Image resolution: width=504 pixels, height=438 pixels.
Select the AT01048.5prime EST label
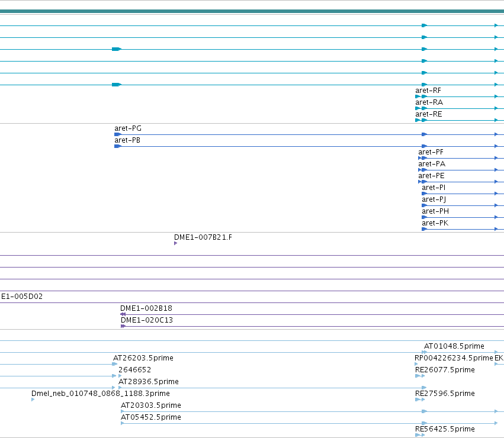[x=454, y=346]
